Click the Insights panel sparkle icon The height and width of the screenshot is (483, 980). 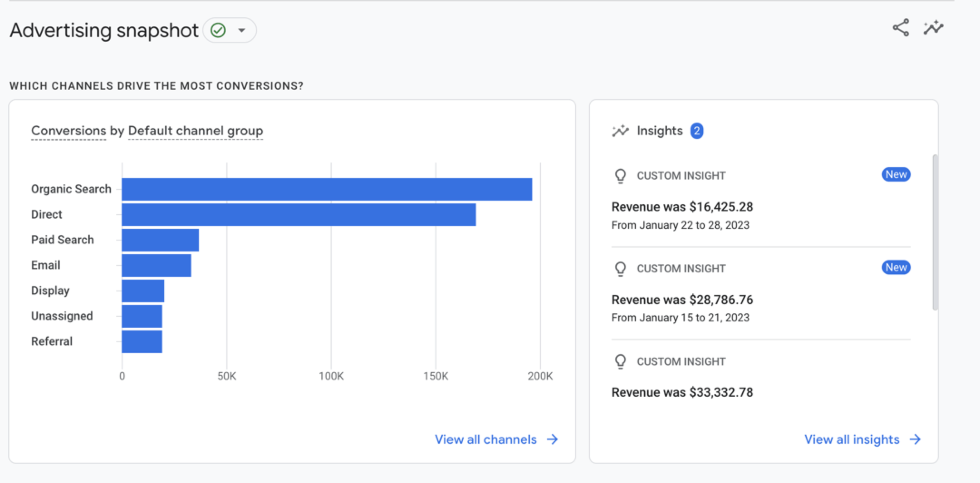(620, 131)
